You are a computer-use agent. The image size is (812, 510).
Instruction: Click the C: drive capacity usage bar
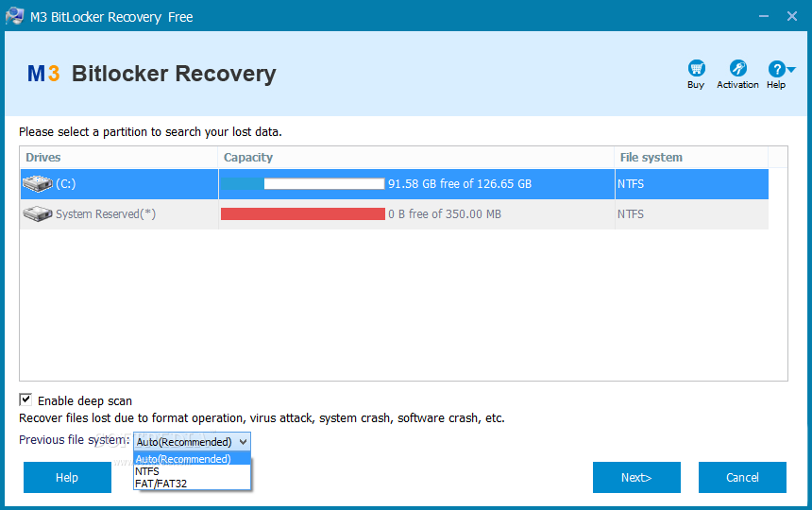click(x=303, y=184)
